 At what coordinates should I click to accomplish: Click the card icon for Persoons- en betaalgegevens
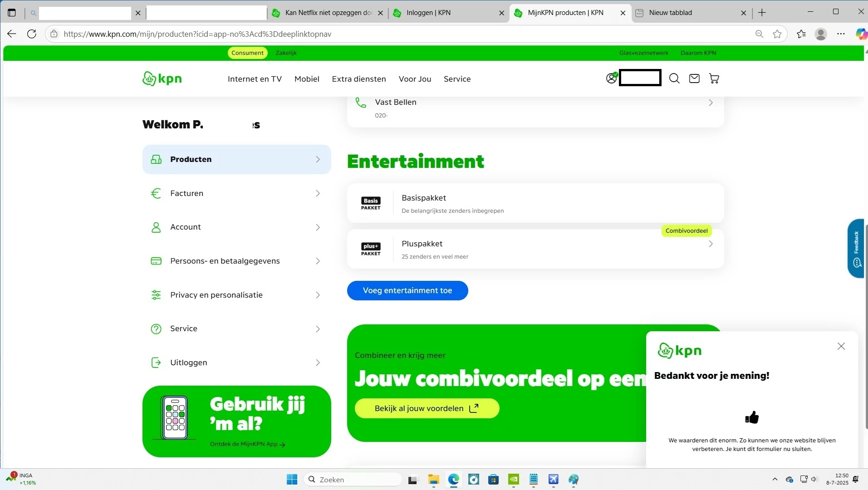click(x=156, y=261)
